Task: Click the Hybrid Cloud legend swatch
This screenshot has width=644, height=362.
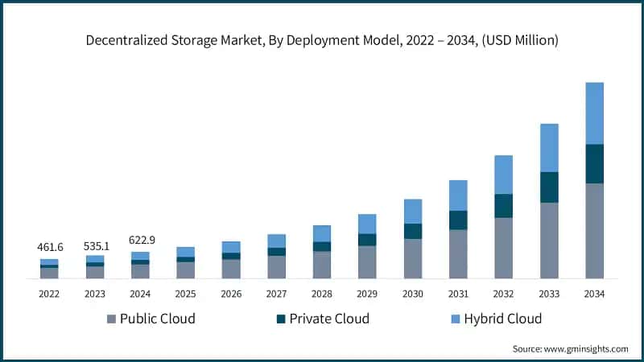Action: [x=456, y=319]
